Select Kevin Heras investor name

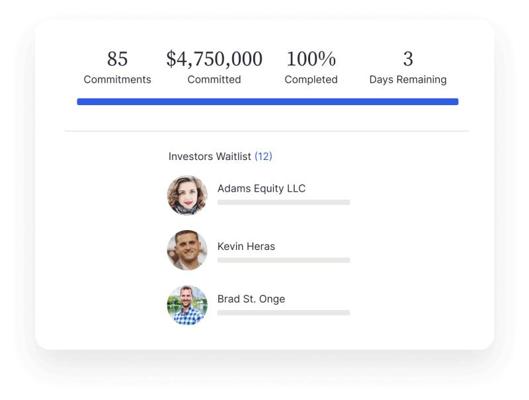coord(246,246)
